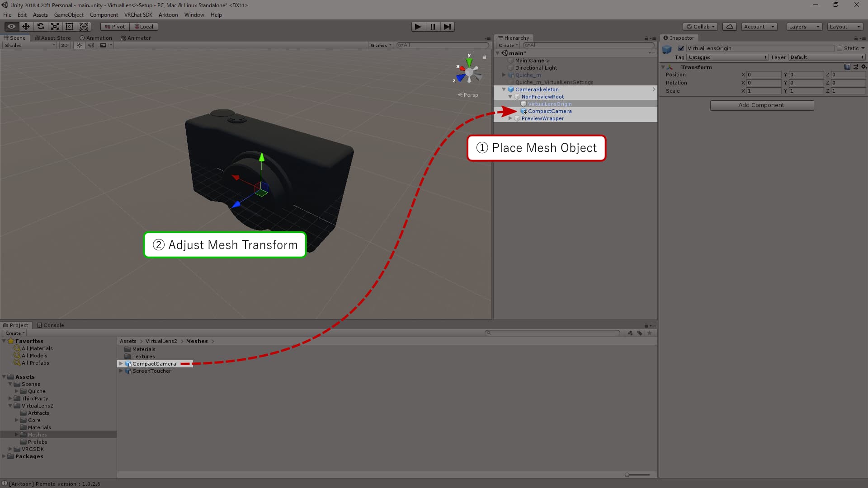Click the scene orientation gizmo center cube
Viewport: 868px width, 488px height.
[x=469, y=72]
